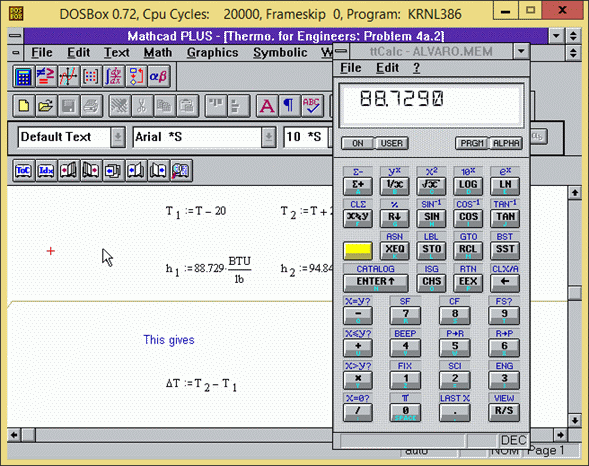Viewport: 589px width, 466px height.
Task: Open an existing worksheet file
Action: (46, 106)
